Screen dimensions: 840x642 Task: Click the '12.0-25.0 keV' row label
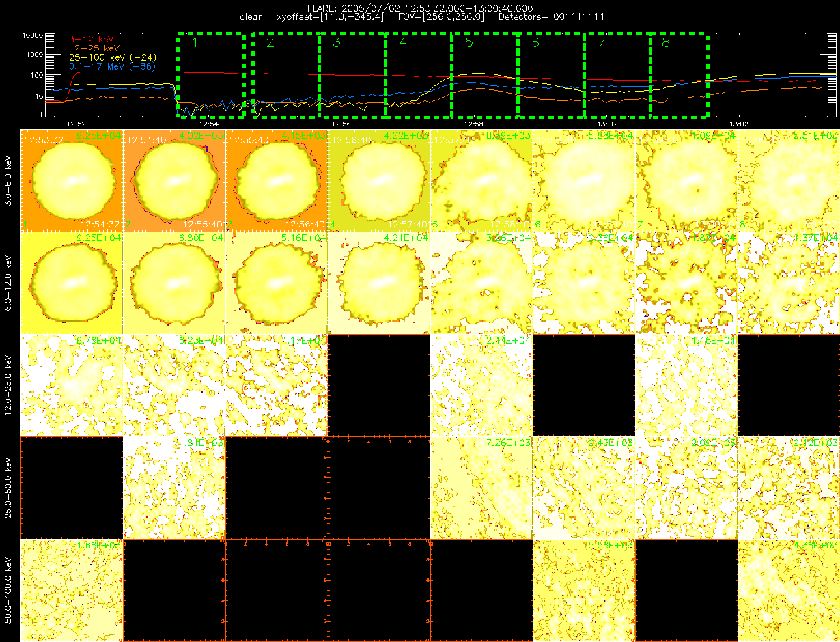click(x=10, y=385)
